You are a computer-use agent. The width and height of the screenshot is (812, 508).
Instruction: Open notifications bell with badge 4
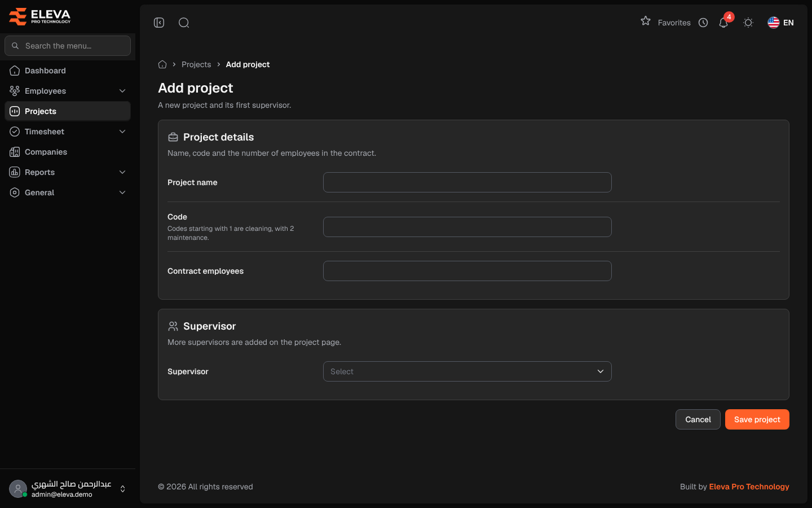[723, 23]
